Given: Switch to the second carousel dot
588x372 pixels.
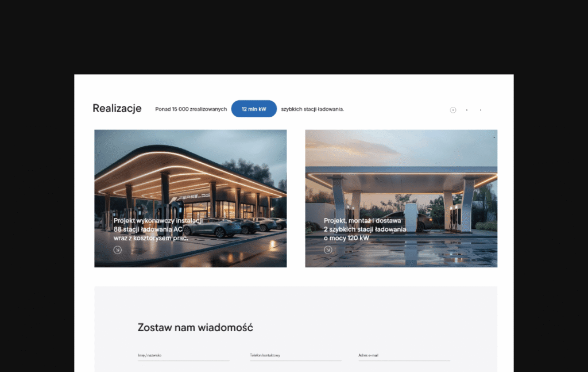Looking at the screenshot, I should tap(467, 110).
